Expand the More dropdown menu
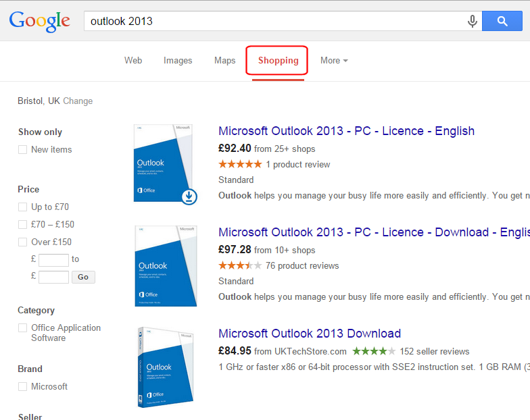This screenshot has width=530, height=420. tap(334, 61)
